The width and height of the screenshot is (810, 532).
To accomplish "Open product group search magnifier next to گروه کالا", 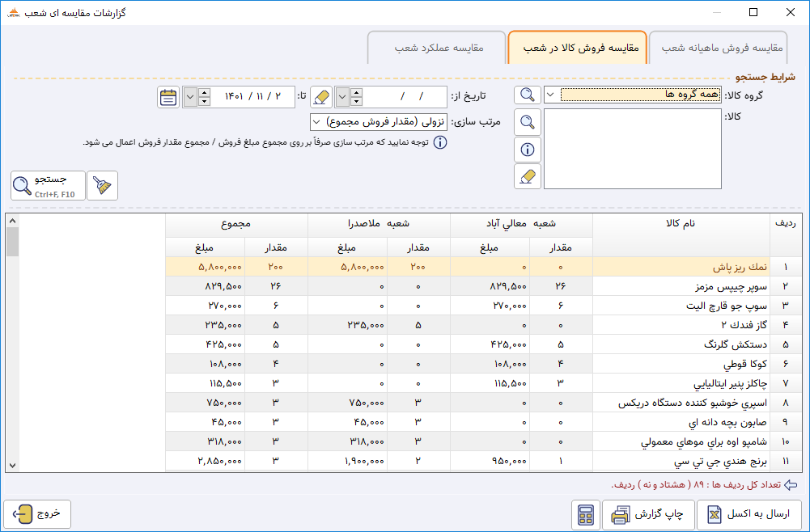I will pyautogui.click(x=528, y=95).
